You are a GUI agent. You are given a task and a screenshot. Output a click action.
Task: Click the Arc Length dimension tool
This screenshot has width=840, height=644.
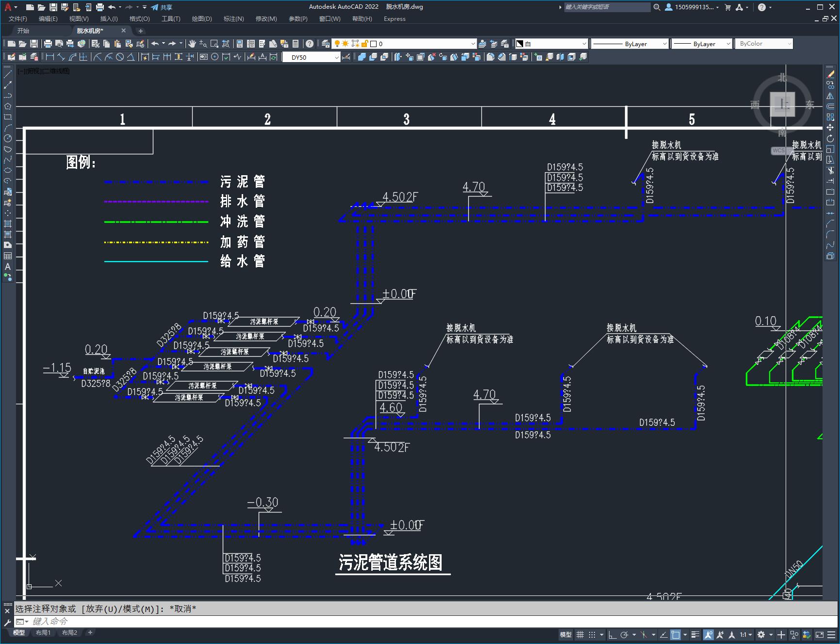click(72, 57)
